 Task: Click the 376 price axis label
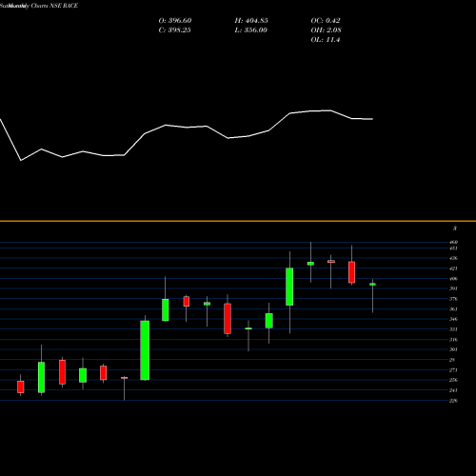[453, 299]
